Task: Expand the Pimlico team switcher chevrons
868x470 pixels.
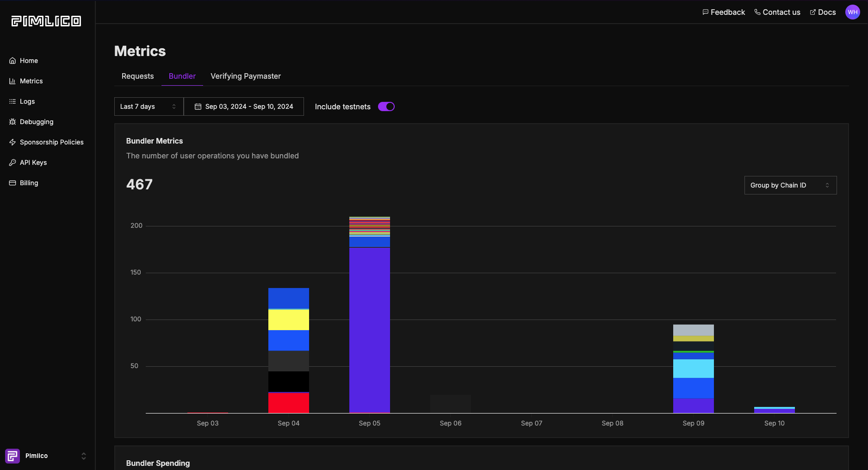Action: (84, 456)
